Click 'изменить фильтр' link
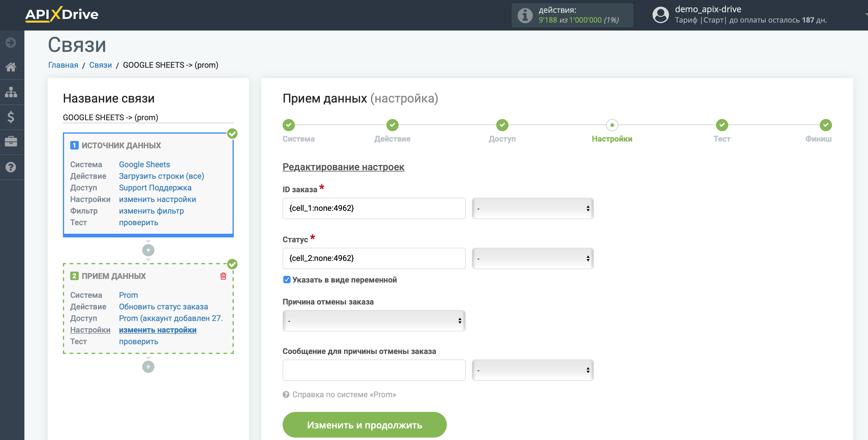Screen dimensions: 868x440 point(151,211)
